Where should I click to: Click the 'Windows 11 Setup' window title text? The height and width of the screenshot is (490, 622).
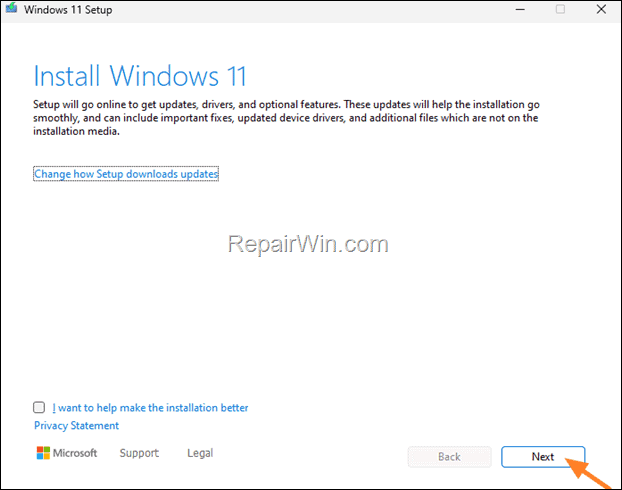[68, 10]
